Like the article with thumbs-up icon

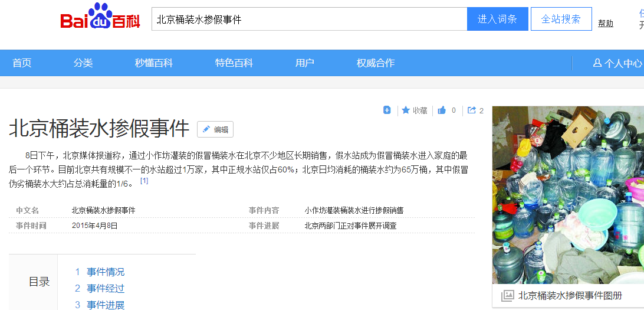click(x=442, y=110)
